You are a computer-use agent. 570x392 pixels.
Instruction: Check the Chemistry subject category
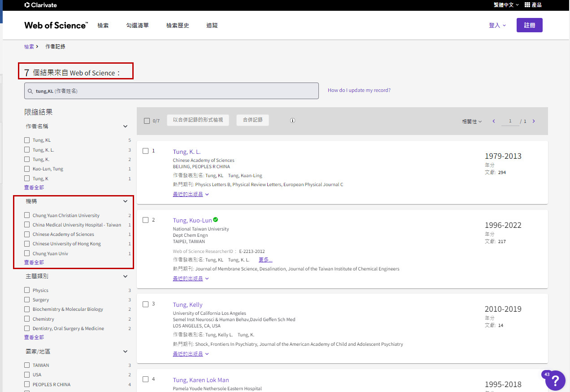click(x=27, y=319)
